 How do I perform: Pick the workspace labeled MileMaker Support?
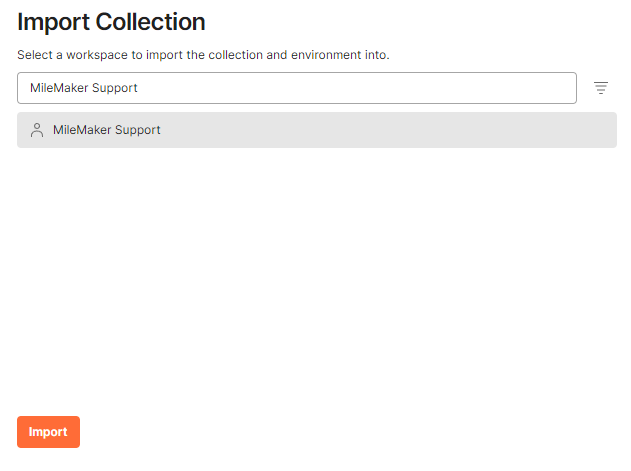point(317,130)
